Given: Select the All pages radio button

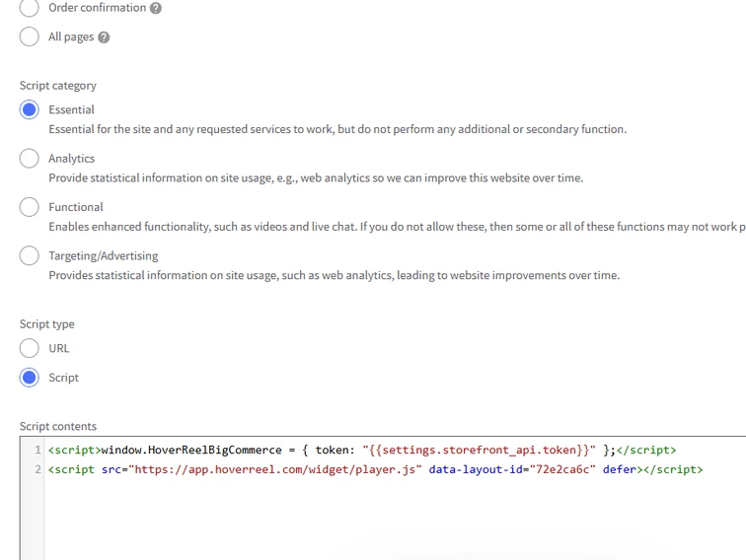Looking at the screenshot, I should coord(29,36).
